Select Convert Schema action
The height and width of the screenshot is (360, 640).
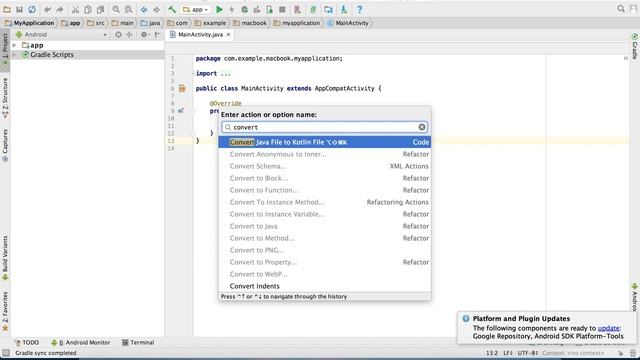coord(324,166)
